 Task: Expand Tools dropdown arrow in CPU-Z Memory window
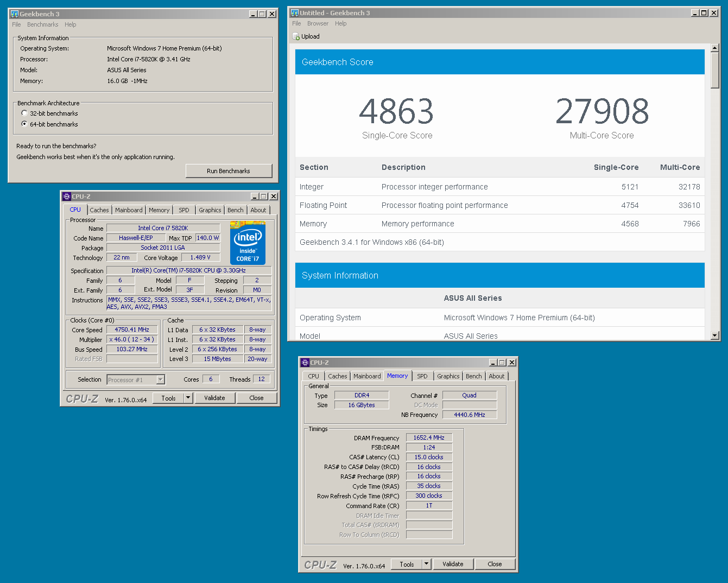pyautogui.click(x=427, y=564)
